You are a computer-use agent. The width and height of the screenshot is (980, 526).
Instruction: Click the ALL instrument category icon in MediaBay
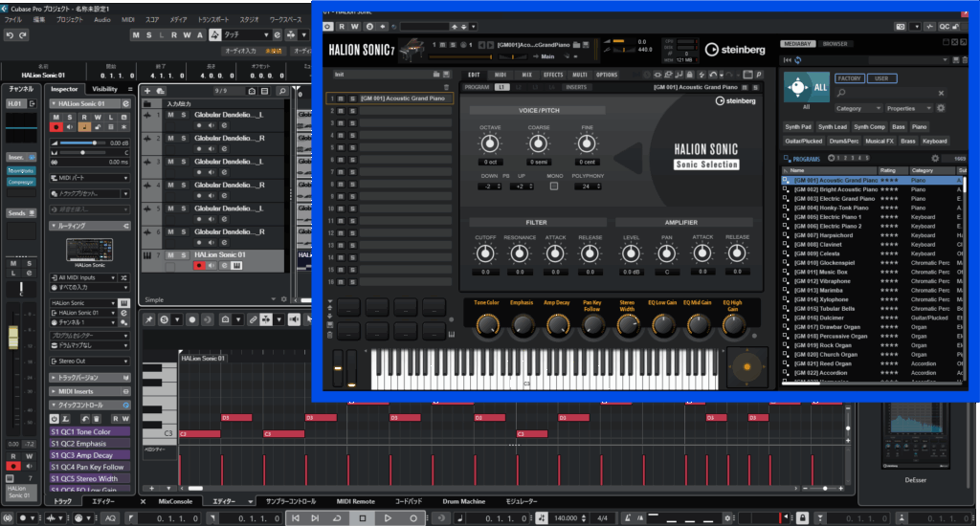click(806, 87)
